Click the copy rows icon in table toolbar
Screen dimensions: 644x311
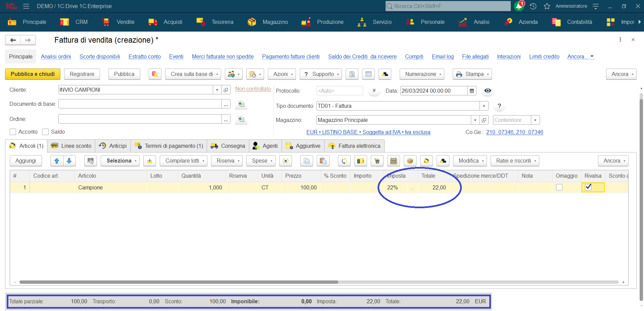[307, 161]
